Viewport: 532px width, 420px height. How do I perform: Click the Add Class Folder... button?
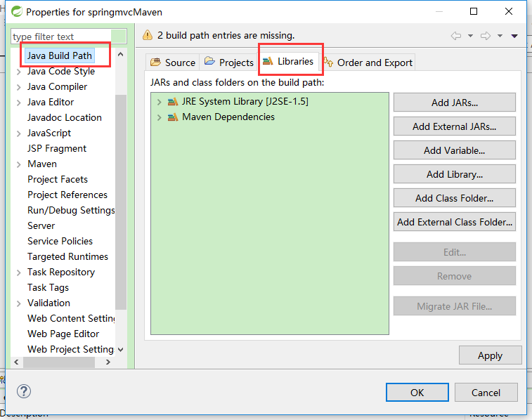pyautogui.click(x=454, y=197)
